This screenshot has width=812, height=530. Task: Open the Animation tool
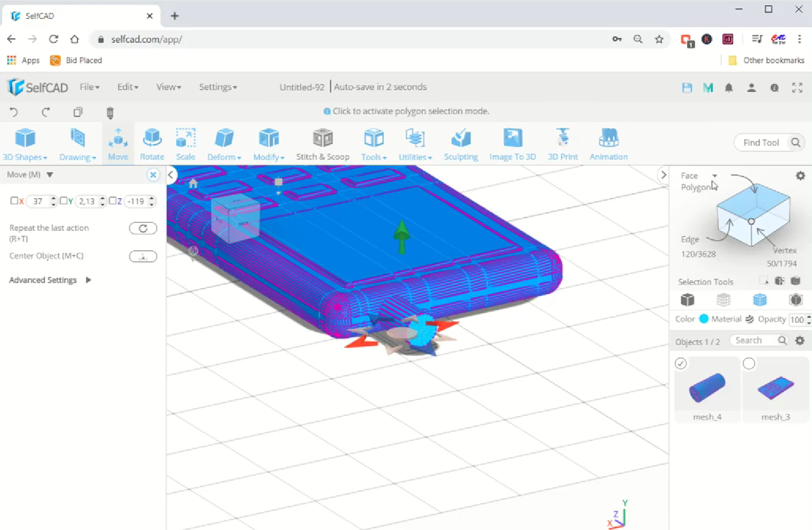point(608,144)
